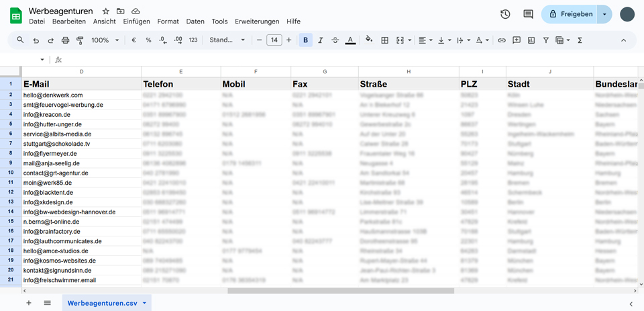Open the Bearbeiten menu
The image size is (644, 311).
click(69, 21)
